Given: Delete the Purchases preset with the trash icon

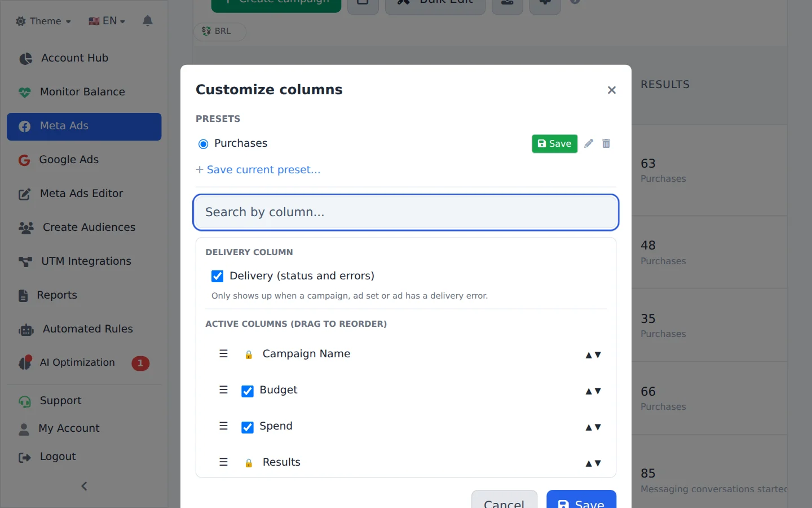Looking at the screenshot, I should (x=606, y=143).
